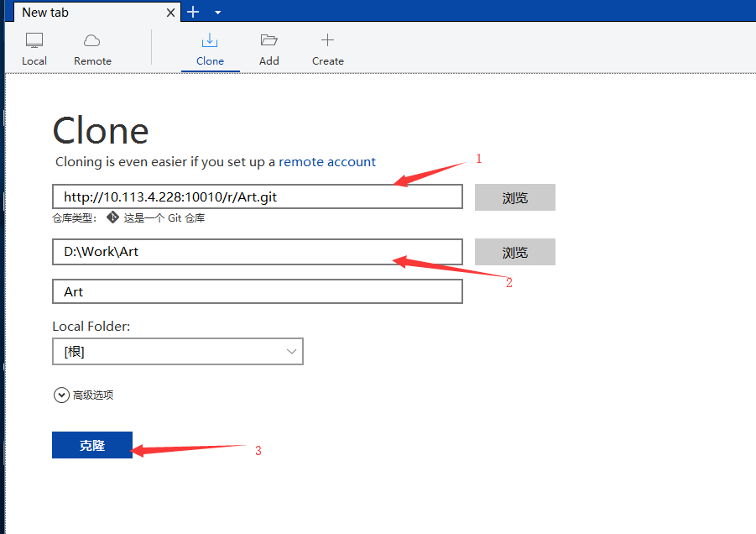756x534 pixels.
Task: Click the Git repository type icon
Action: (112, 217)
